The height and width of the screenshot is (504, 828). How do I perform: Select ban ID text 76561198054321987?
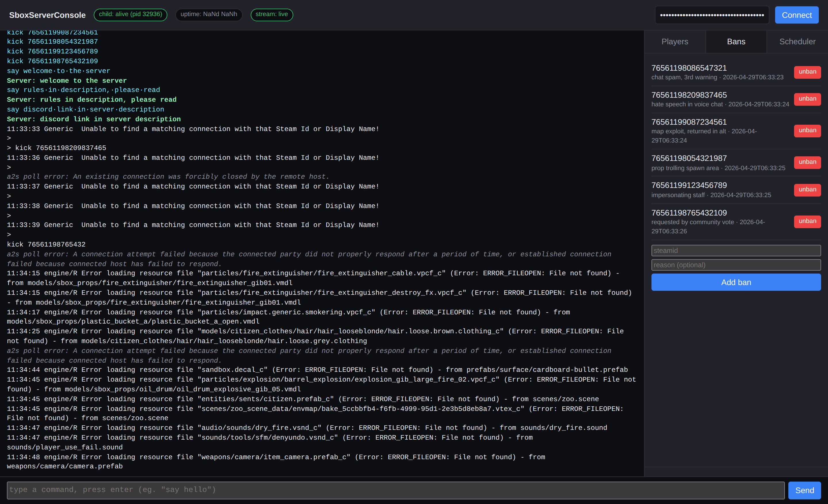[689, 158]
